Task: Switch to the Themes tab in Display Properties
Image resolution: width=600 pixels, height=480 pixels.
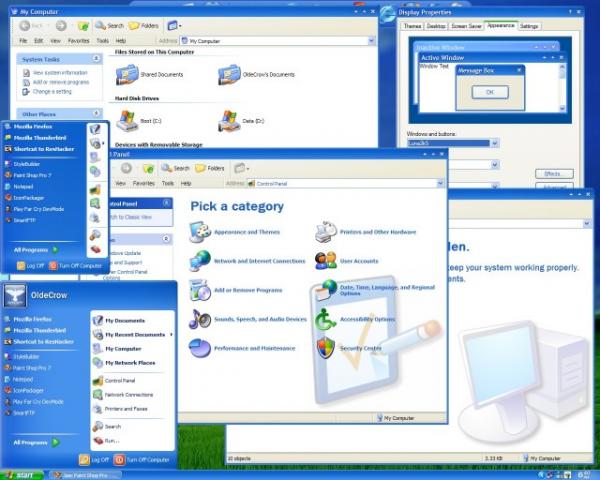Action: coord(412,26)
